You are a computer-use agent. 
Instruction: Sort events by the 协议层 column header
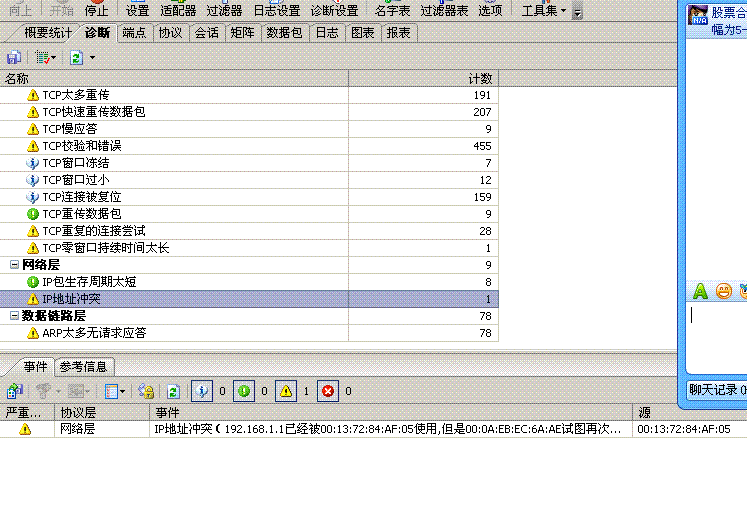[102, 413]
